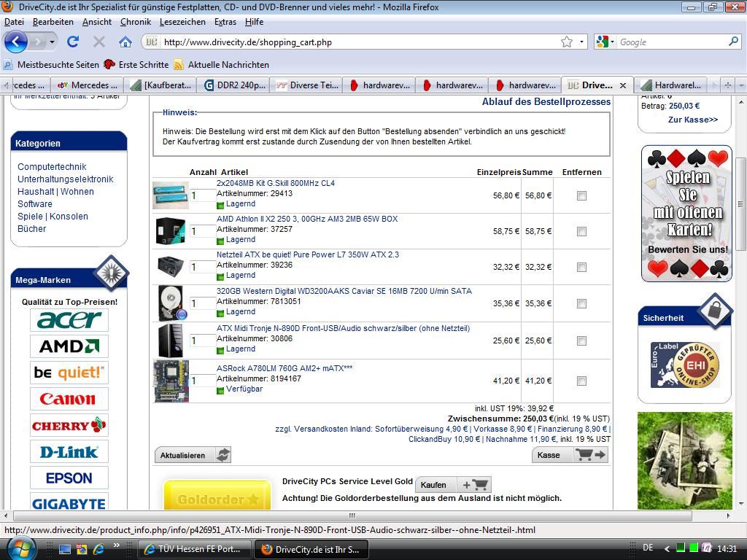Go back with Firefox back arrow
The width and height of the screenshot is (747, 560).
click(x=16, y=42)
